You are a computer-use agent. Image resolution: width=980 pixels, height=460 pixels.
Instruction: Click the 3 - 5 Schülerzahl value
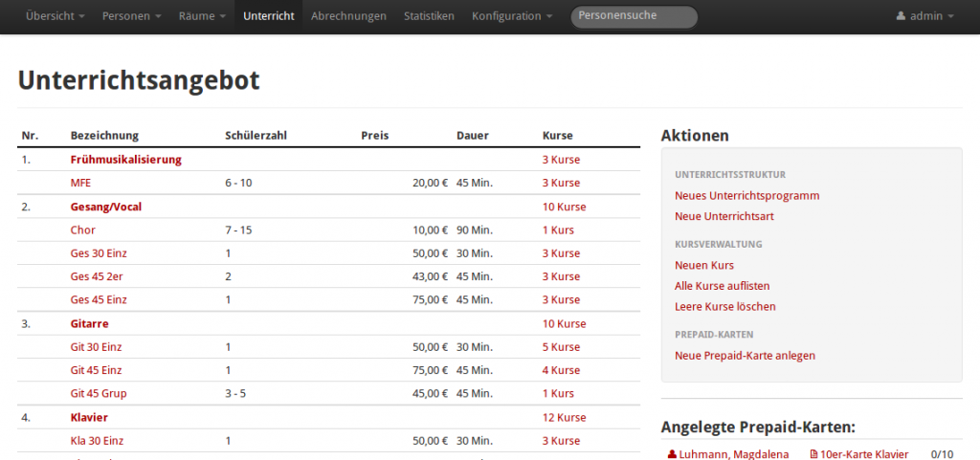coord(235,394)
